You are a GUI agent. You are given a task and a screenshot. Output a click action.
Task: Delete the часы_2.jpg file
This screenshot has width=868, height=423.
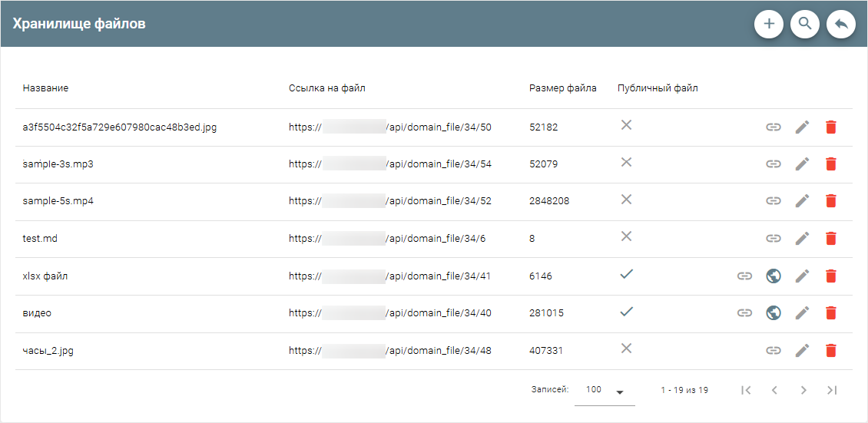830,350
